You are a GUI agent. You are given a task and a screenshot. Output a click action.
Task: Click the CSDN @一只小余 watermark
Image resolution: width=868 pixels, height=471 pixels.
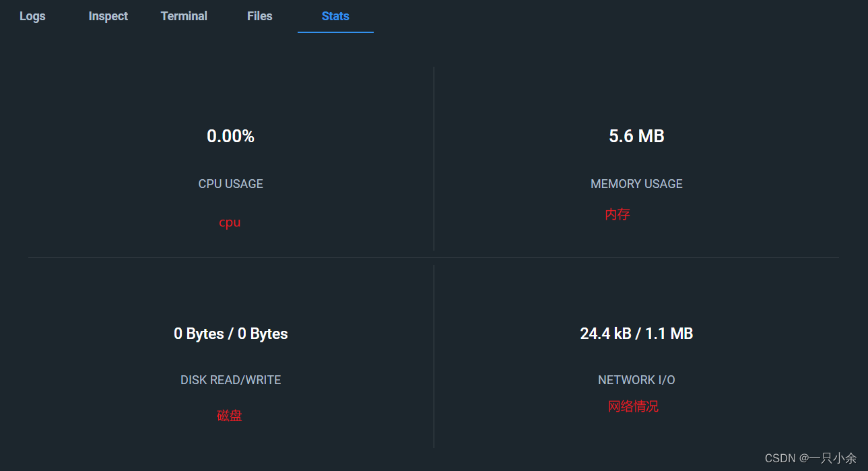[810, 458]
